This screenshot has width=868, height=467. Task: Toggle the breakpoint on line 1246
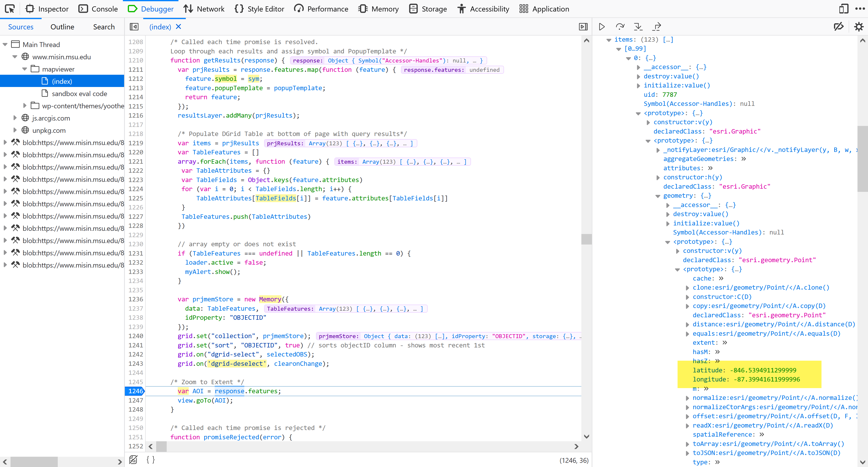point(135,391)
